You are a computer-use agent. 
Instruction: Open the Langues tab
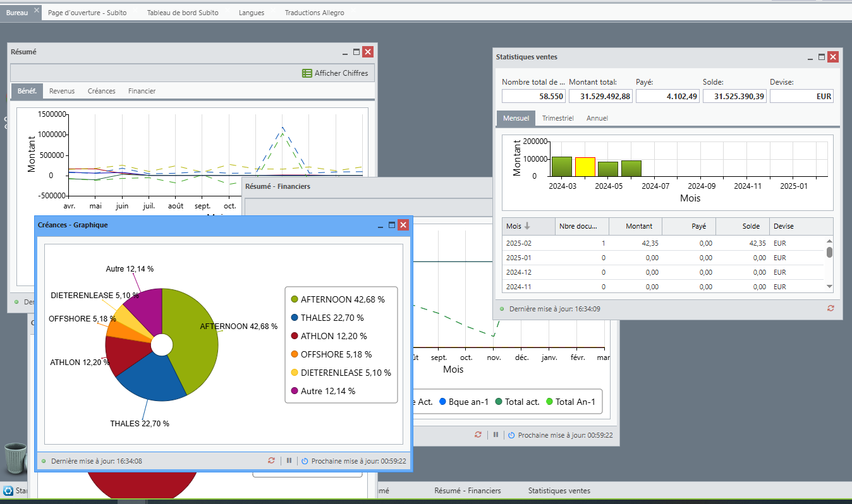[x=252, y=13]
